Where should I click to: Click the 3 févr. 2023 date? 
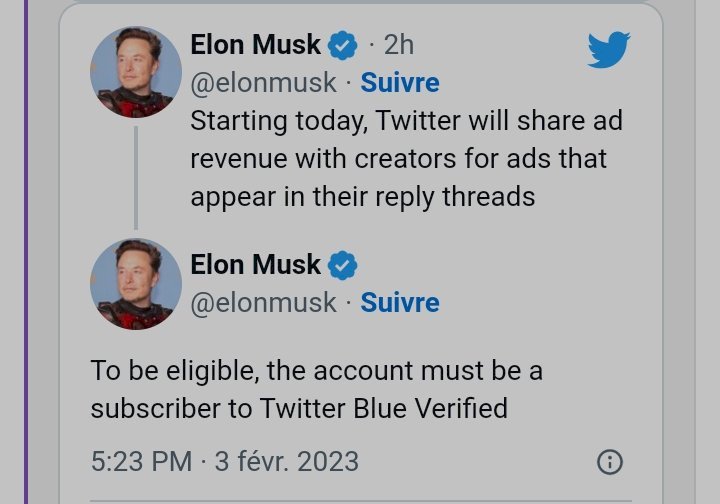[x=286, y=462]
